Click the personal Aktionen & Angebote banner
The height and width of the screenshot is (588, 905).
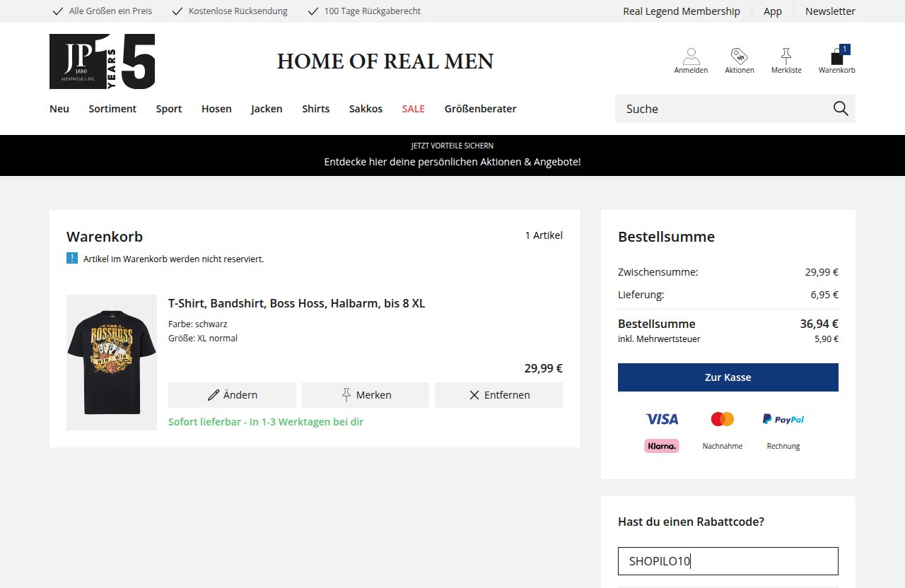tap(452, 155)
